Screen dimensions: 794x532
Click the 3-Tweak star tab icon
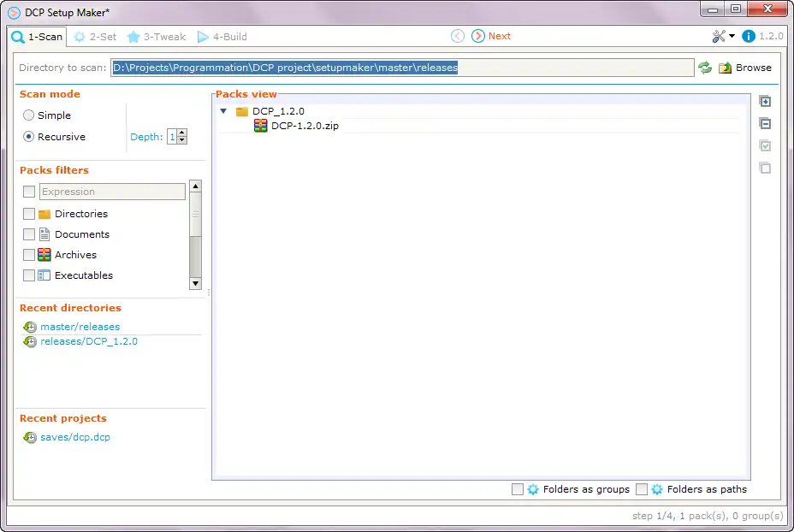(x=133, y=37)
